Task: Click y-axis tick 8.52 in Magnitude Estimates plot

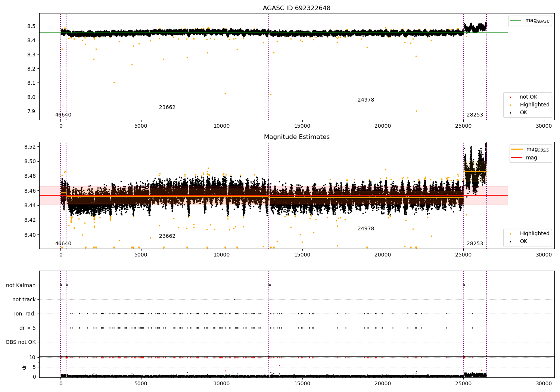Action: [x=30, y=147]
